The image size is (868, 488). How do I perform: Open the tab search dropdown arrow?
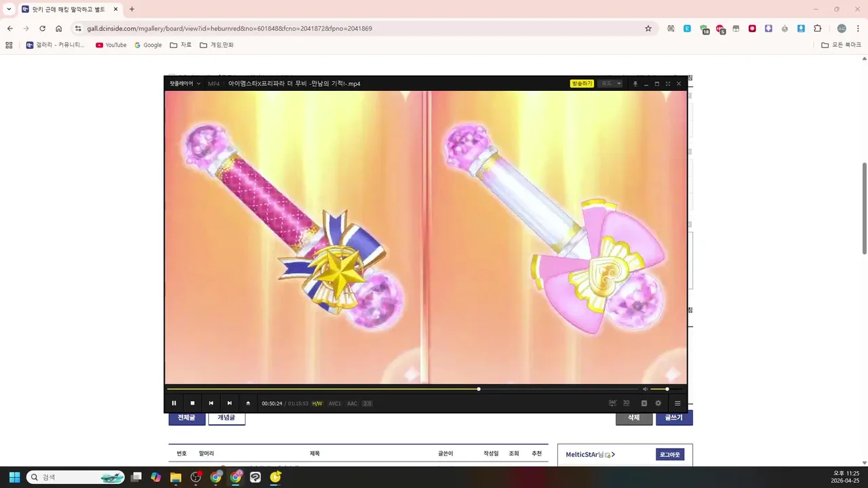9,9
